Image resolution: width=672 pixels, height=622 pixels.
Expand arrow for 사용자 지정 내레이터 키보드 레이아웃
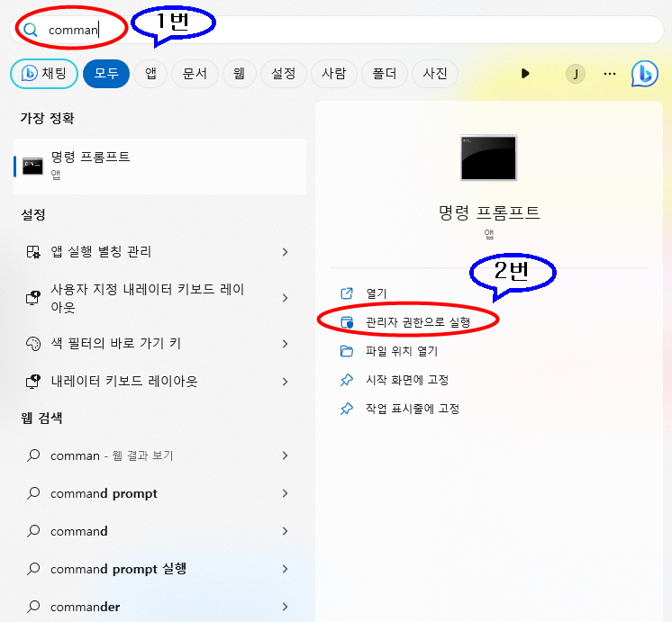[285, 298]
